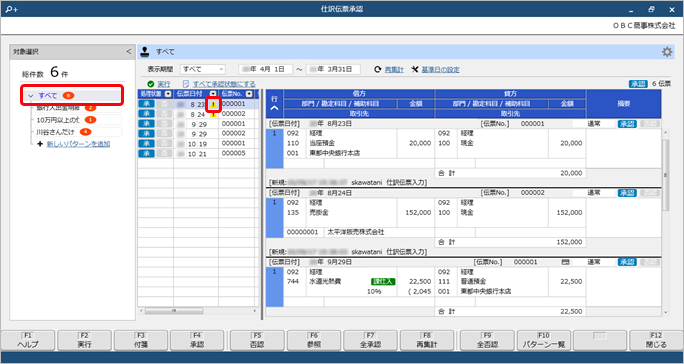Open the 伝票No. column filter dropdown

(249, 94)
